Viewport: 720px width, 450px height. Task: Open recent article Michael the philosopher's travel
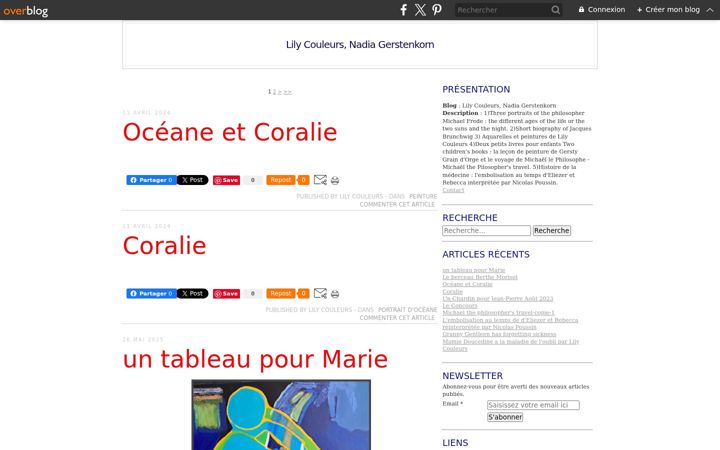click(498, 313)
